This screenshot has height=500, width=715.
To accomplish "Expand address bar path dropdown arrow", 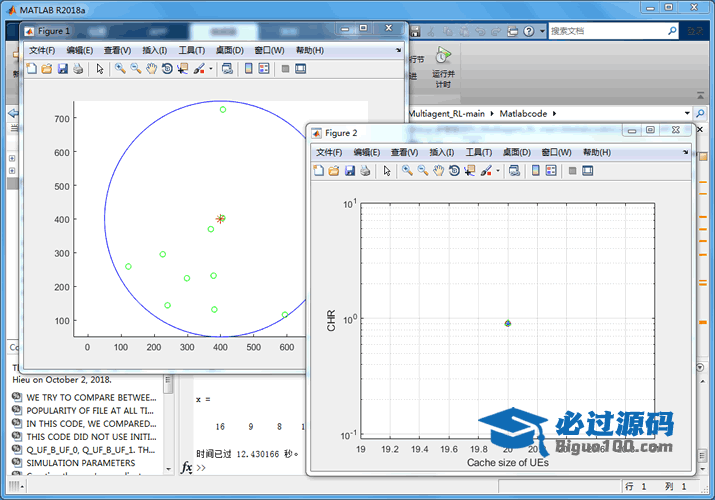I will pos(687,113).
